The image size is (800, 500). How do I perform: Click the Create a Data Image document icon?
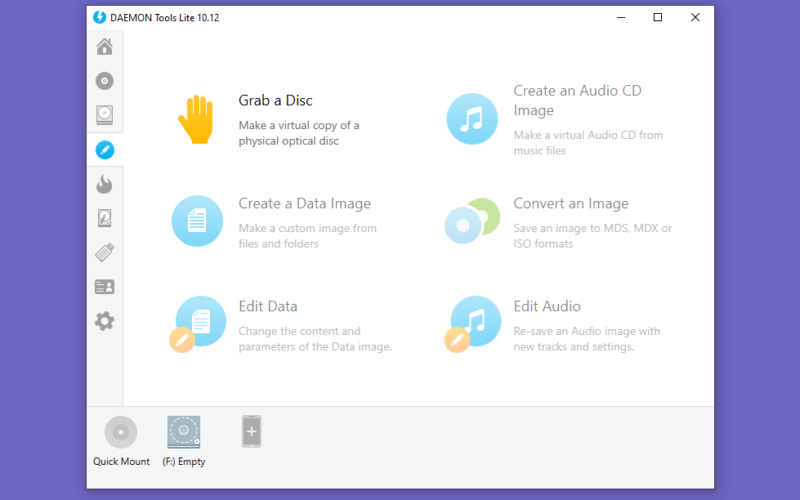197,221
